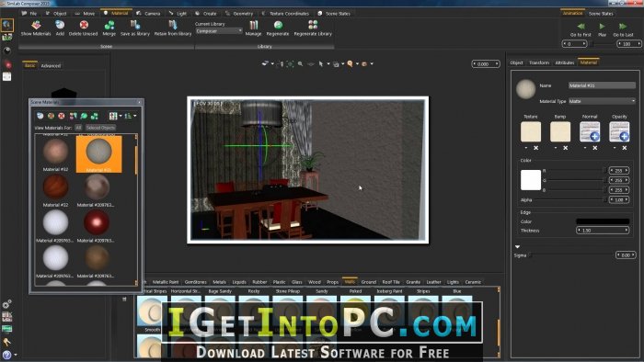This screenshot has height=362, width=644.
Task: Select the orange-highlighted material thumbnail
Action: tap(98, 154)
